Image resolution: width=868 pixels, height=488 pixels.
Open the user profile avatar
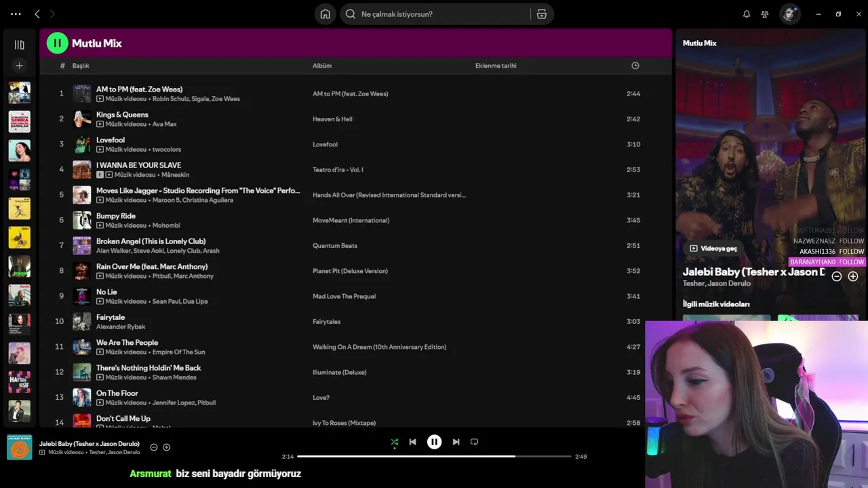tap(789, 14)
